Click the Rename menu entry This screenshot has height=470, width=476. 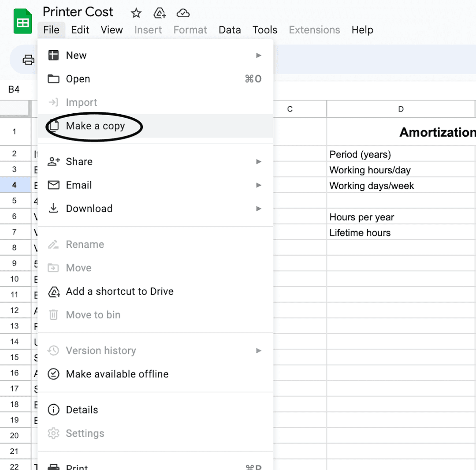pyautogui.click(x=156, y=244)
